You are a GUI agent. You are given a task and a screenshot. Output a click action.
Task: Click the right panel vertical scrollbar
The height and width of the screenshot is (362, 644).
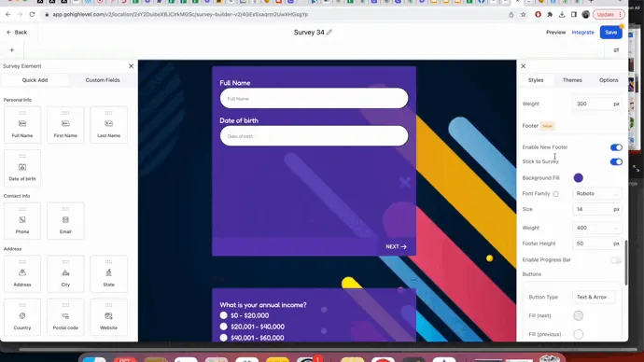pos(625,262)
